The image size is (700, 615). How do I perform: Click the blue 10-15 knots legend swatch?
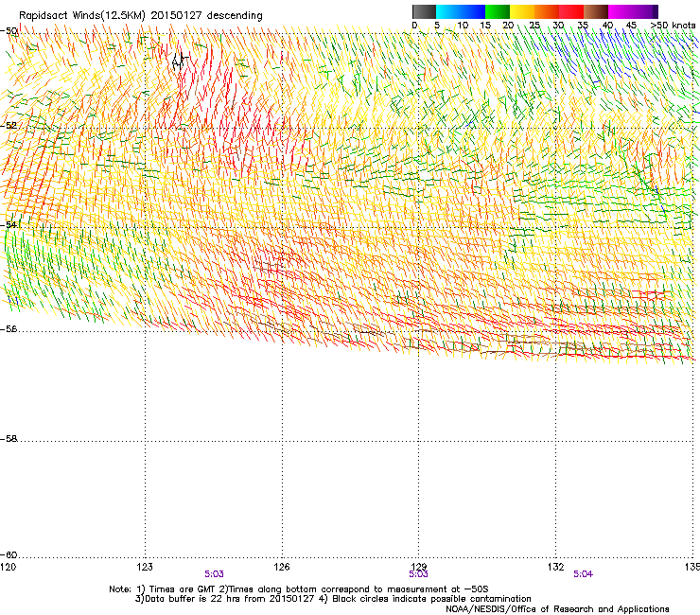pyautogui.click(x=473, y=11)
